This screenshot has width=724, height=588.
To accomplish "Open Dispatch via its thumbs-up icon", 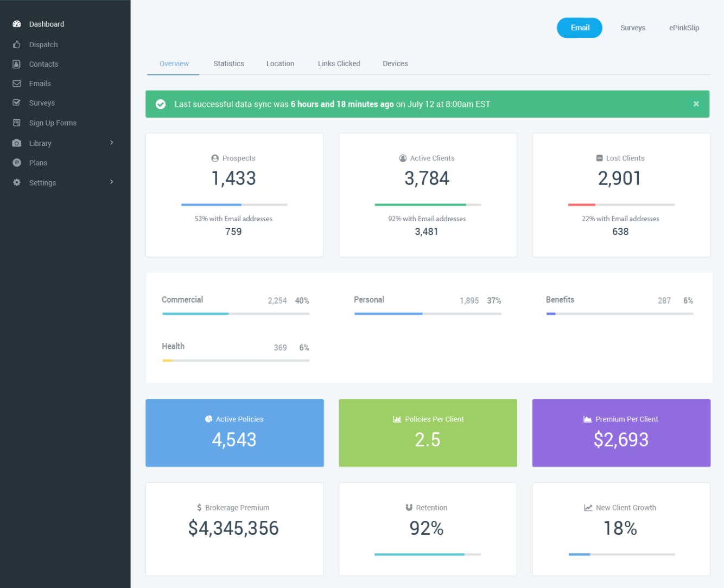I will [17, 44].
